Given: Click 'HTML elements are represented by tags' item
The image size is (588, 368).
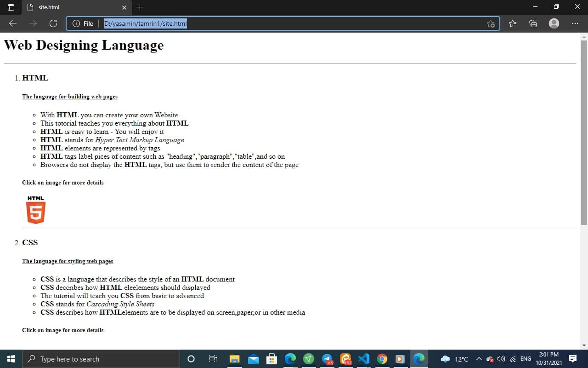Looking at the screenshot, I should 100,148.
